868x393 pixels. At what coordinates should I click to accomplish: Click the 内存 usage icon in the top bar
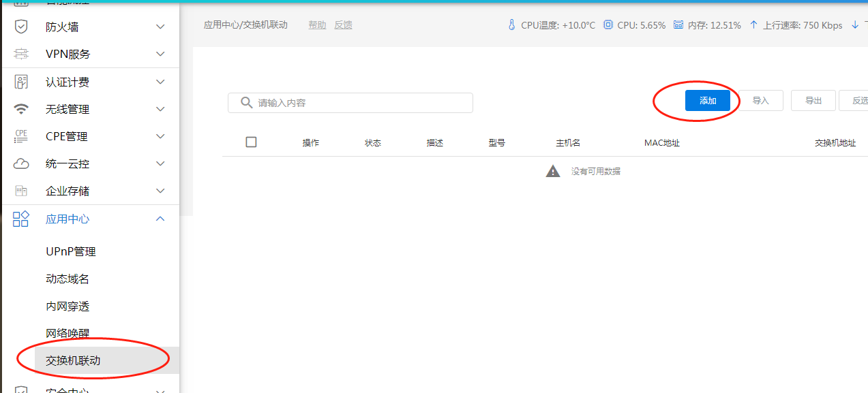coord(678,25)
